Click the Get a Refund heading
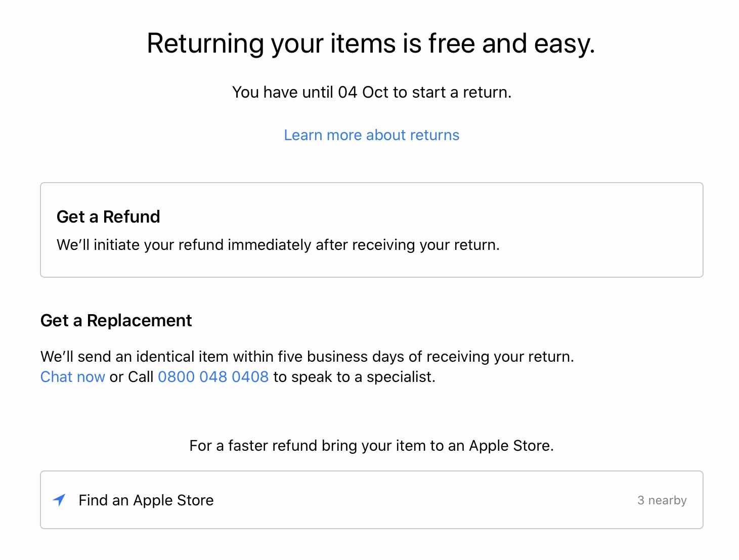Viewport: 739px width, 560px height. [x=108, y=217]
